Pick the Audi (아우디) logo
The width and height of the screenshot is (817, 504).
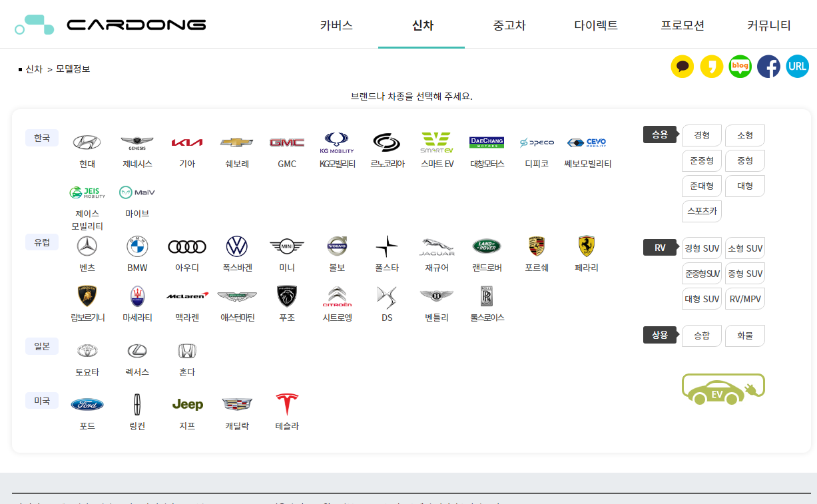187,247
